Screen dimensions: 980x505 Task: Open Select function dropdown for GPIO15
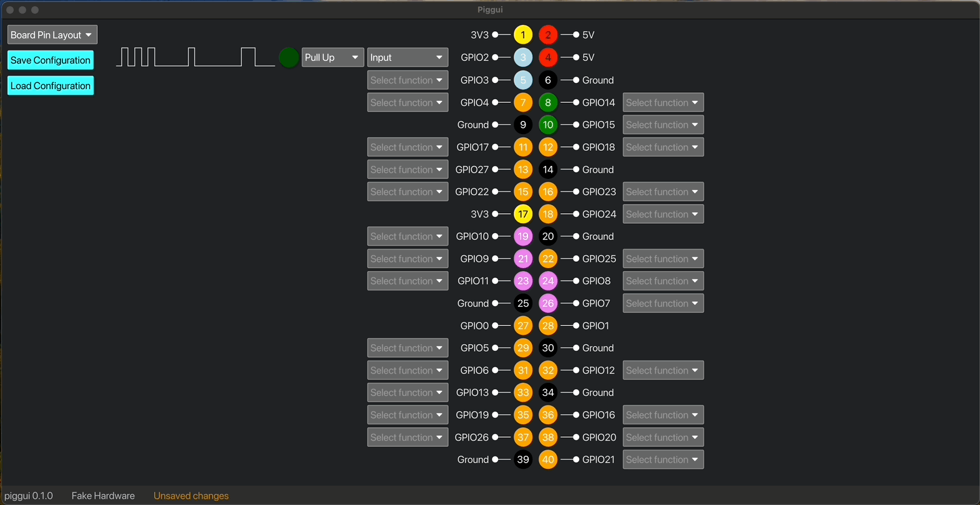tap(663, 125)
